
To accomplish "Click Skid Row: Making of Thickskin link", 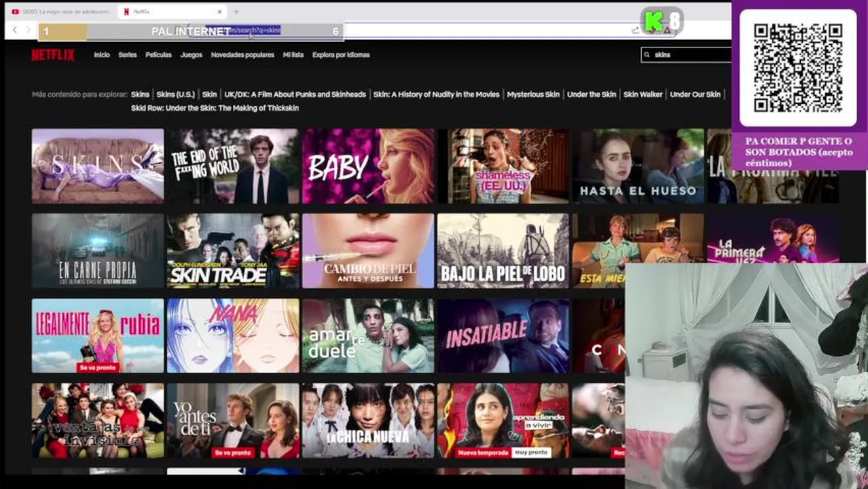I will (x=215, y=108).
